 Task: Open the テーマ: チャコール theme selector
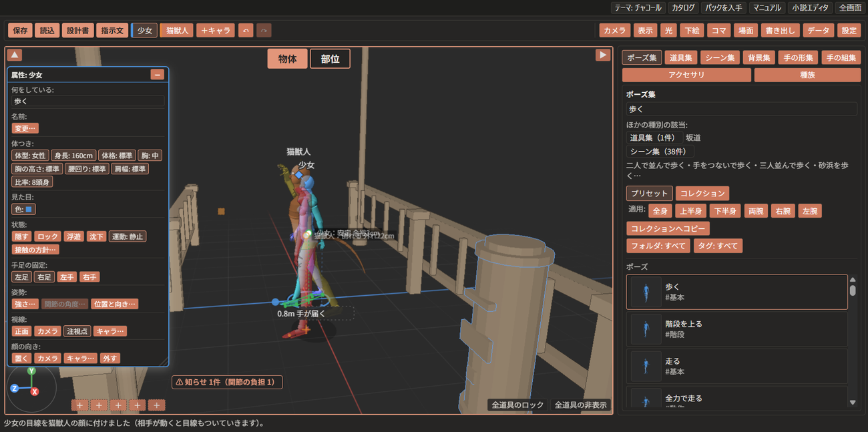(x=638, y=8)
